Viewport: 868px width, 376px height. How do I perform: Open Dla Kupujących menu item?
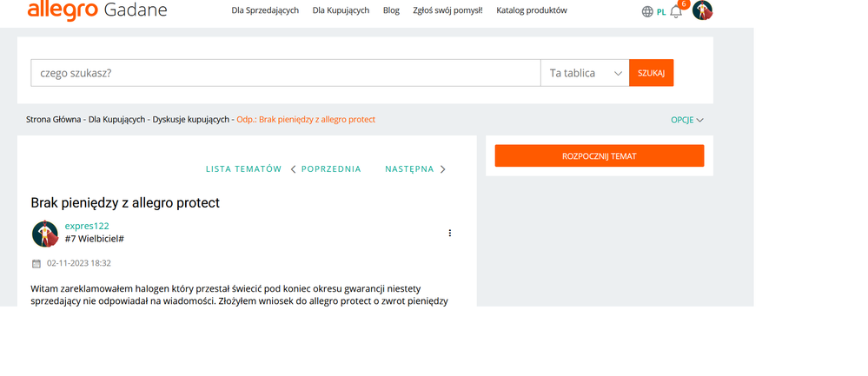click(341, 10)
